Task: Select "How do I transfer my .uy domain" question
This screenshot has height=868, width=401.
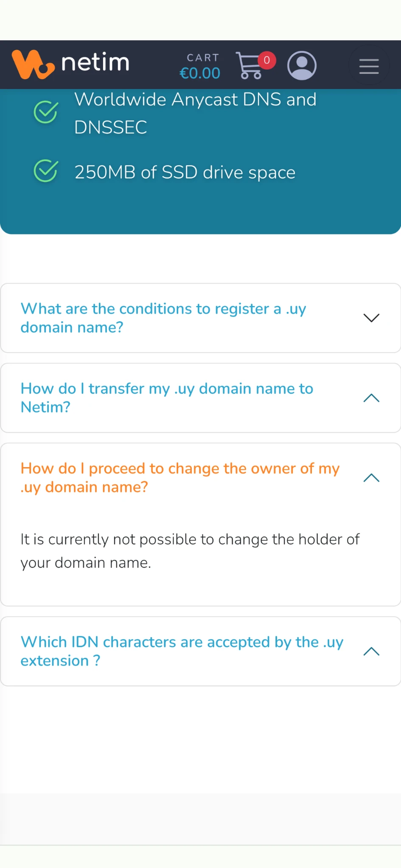Action: click(167, 398)
